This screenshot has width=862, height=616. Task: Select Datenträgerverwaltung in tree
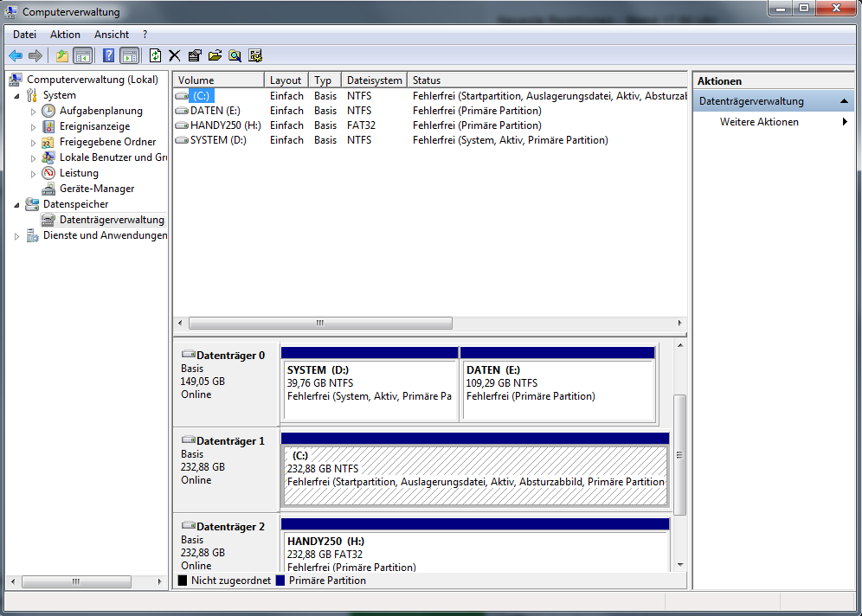pos(112,220)
